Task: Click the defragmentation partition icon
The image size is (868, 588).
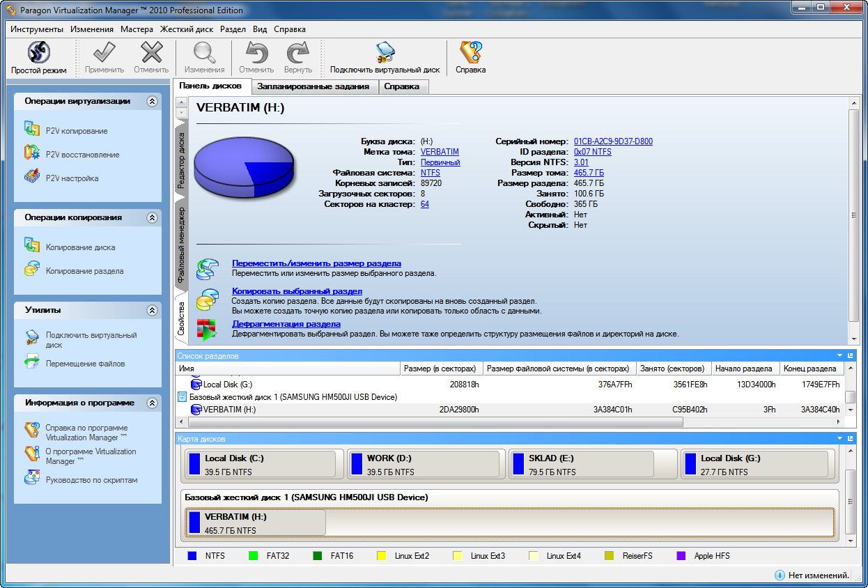Action: point(207,329)
